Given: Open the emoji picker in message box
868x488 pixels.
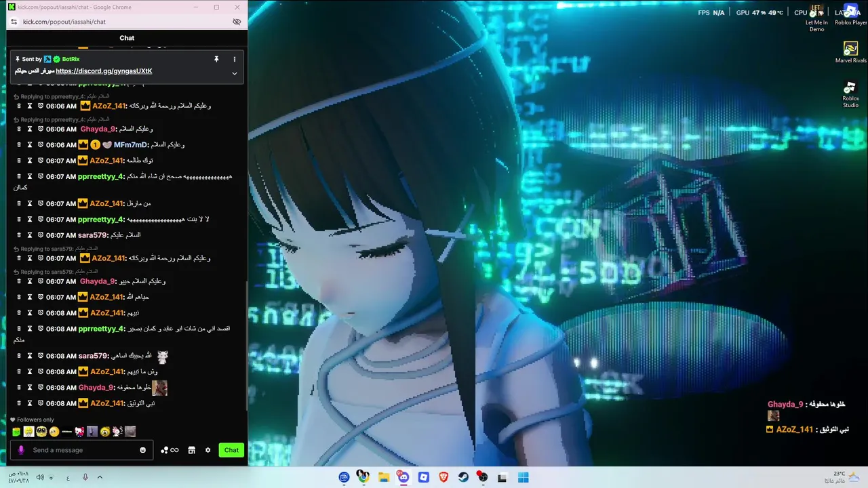Looking at the screenshot, I should [142, 450].
